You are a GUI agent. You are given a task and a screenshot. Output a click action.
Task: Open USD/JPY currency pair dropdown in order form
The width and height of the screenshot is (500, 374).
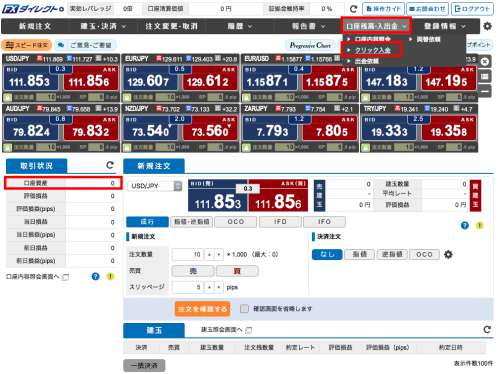155,186
